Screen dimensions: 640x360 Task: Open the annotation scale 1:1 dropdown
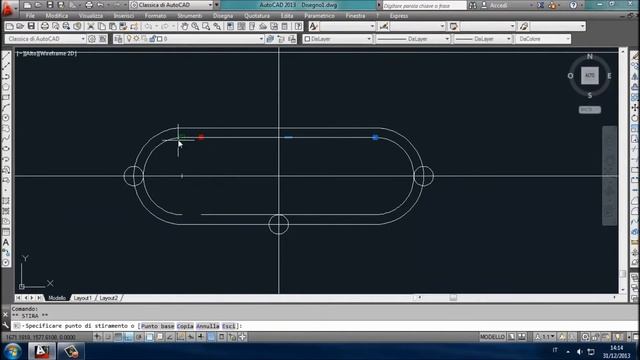545,337
